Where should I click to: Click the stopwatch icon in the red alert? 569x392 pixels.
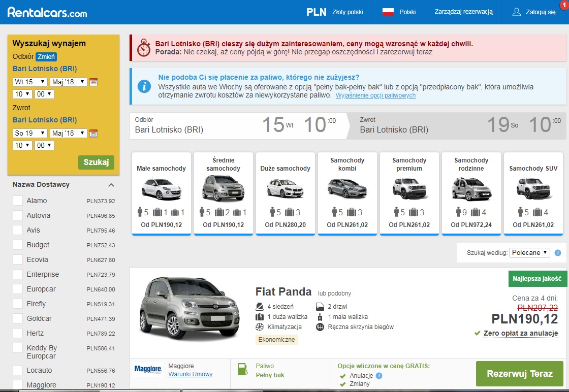(x=144, y=48)
